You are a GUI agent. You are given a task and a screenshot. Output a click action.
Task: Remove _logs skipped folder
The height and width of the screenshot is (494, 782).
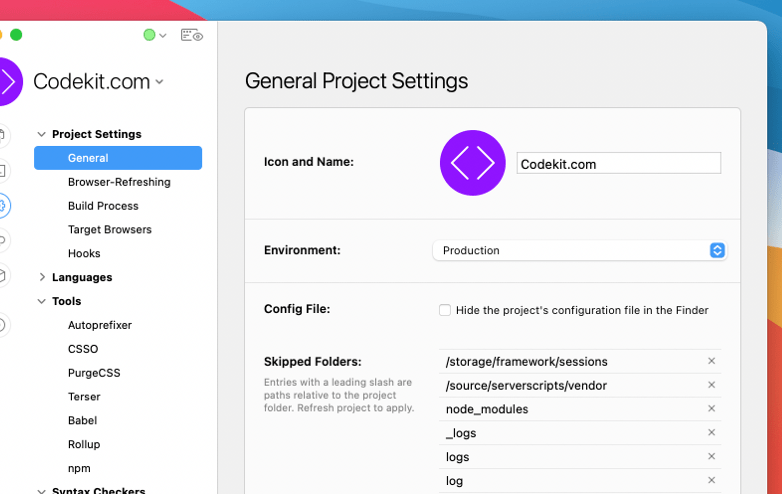711,432
